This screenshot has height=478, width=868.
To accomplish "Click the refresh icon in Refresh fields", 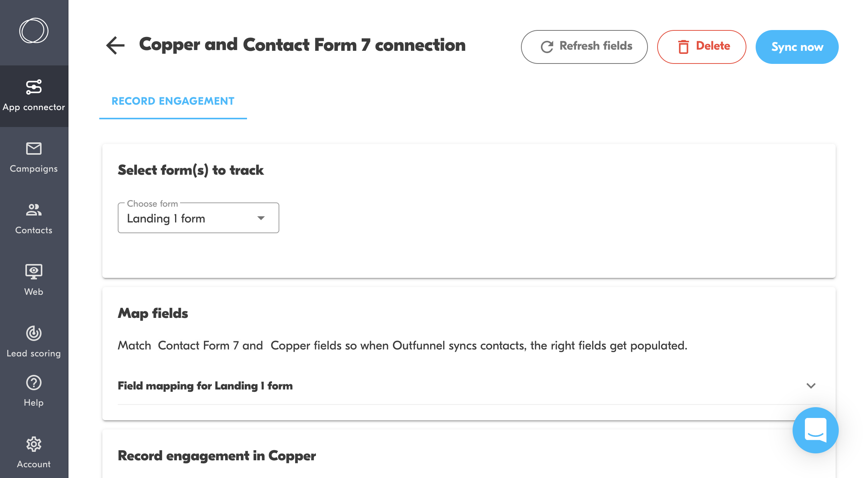I will click(547, 47).
